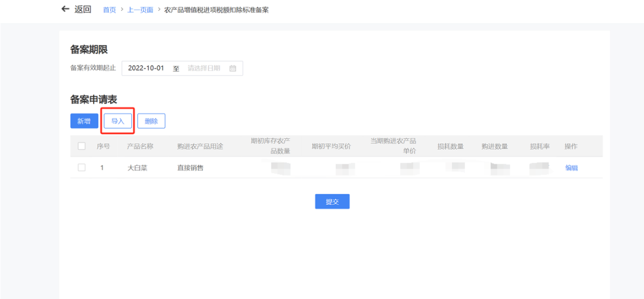Click the back arrow icon
The height and width of the screenshot is (299, 644).
click(65, 9)
